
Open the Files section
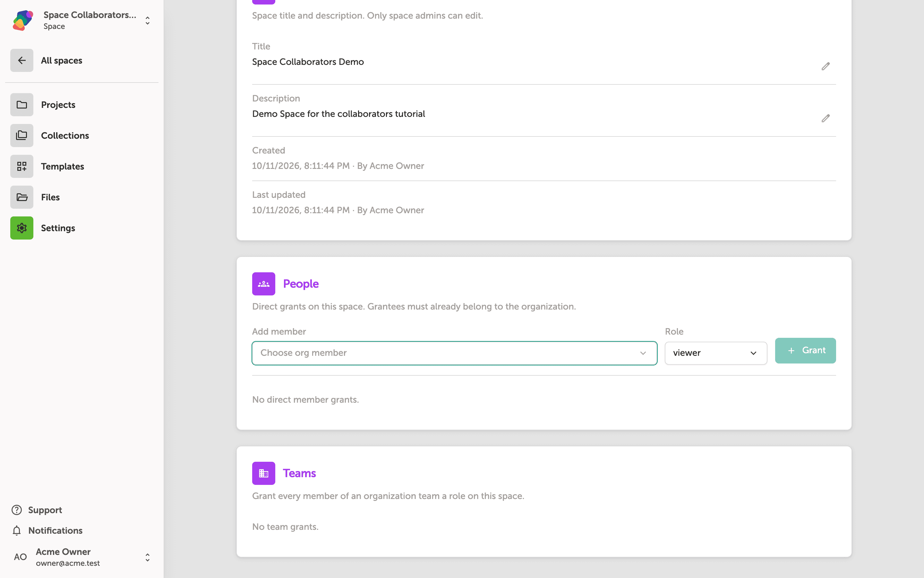50,197
